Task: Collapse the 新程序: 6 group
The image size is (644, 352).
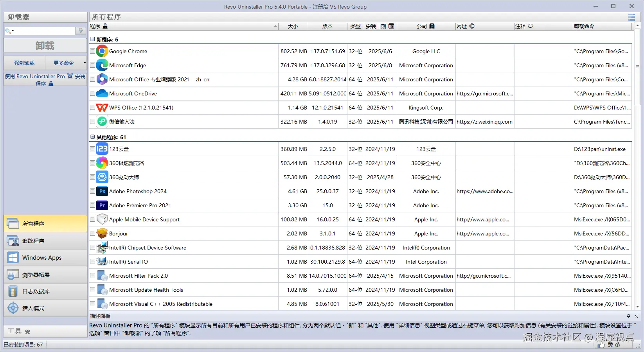Action: [93, 39]
